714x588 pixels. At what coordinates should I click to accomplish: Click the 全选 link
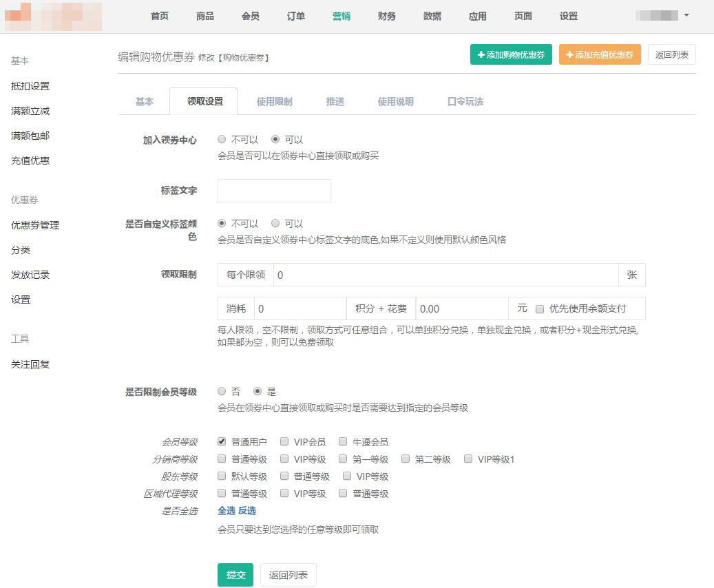click(227, 510)
